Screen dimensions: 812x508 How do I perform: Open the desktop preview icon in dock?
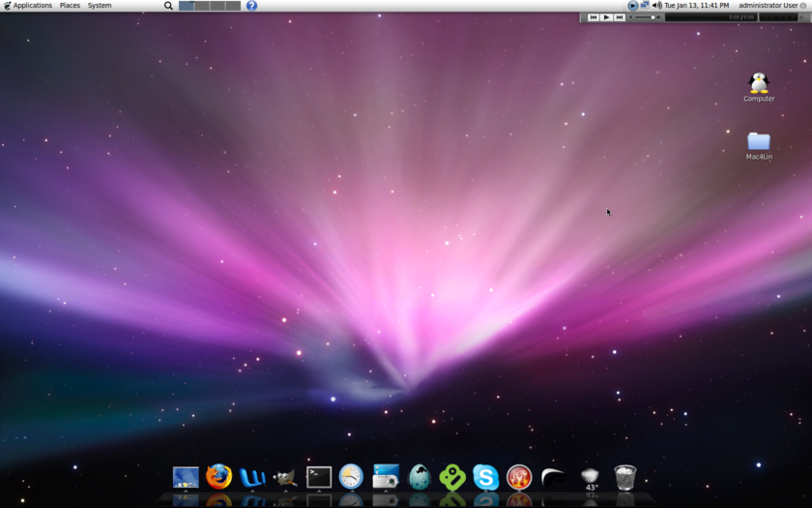click(186, 477)
